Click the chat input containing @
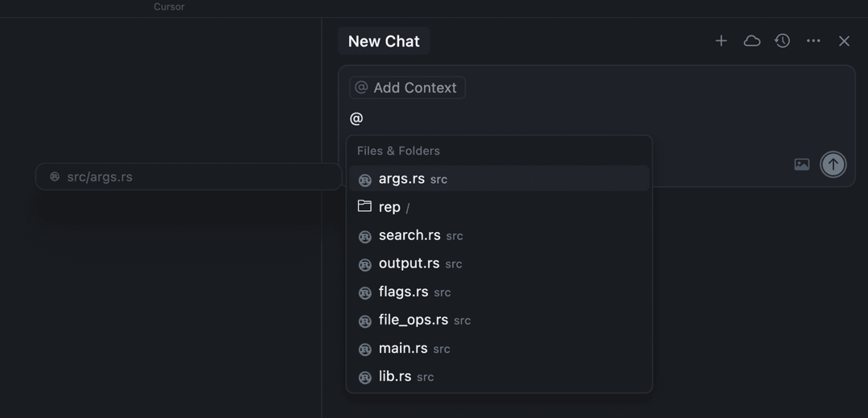Image resolution: width=868 pixels, height=418 pixels. (x=563, y=118)
